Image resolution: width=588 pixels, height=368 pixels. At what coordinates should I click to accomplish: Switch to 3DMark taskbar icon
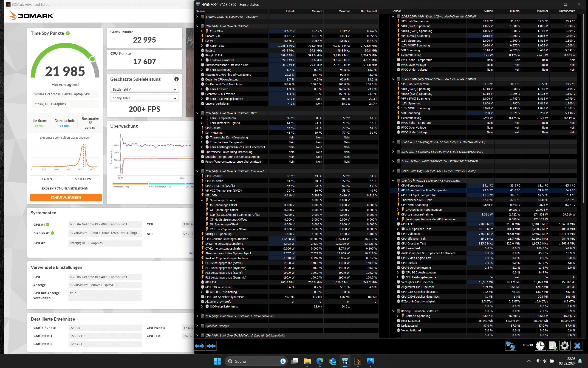(x=358, y=361)
